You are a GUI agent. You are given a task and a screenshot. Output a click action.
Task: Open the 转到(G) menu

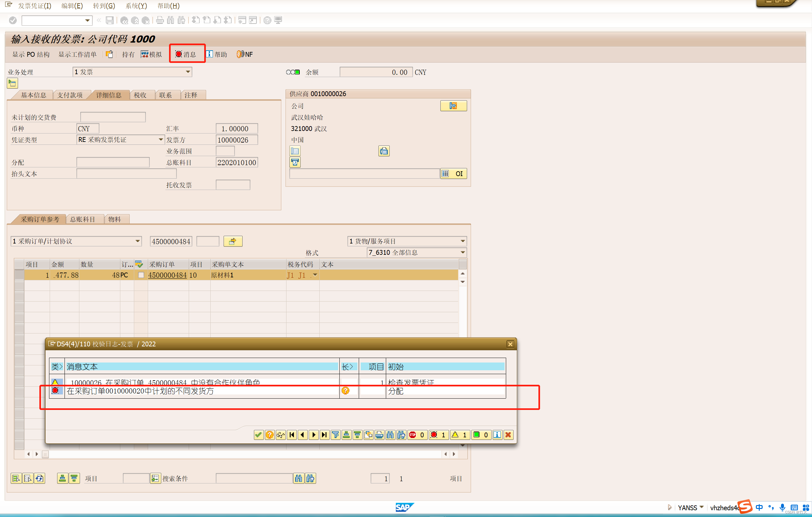(104, 6)
